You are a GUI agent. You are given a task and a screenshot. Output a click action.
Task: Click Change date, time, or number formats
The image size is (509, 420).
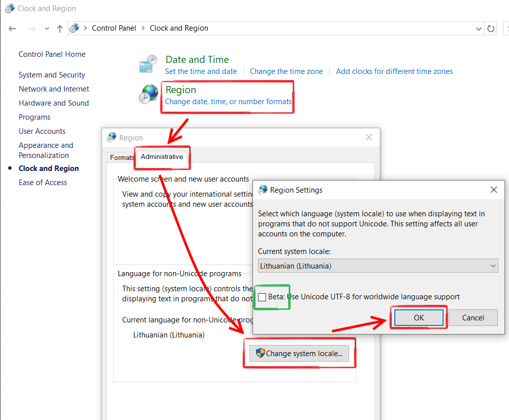228,102
